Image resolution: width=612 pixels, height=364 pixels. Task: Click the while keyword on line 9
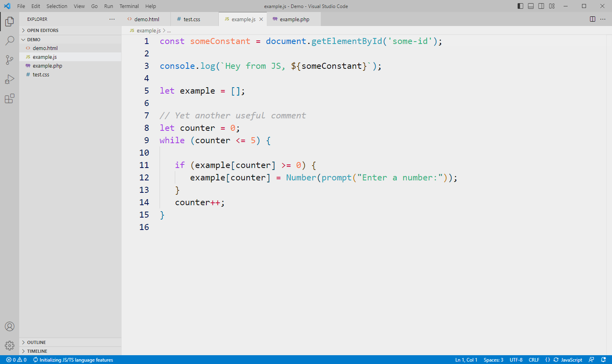(x=172, y=140)
